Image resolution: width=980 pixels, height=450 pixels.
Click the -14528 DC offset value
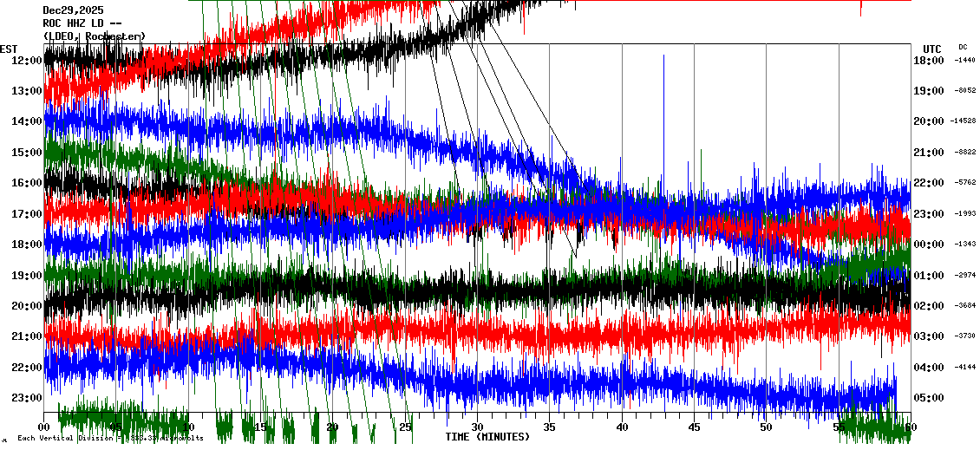pyautogui.click(x=964, y=121)
